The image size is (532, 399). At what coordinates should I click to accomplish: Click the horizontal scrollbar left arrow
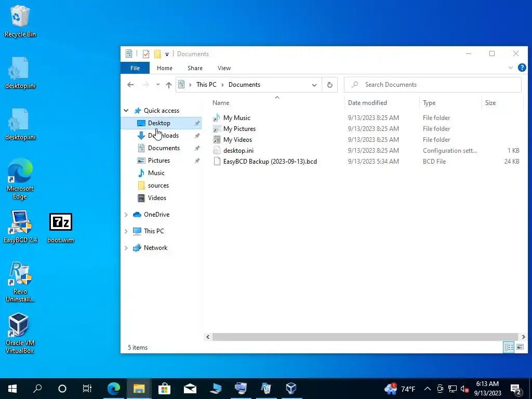(208, 337)
